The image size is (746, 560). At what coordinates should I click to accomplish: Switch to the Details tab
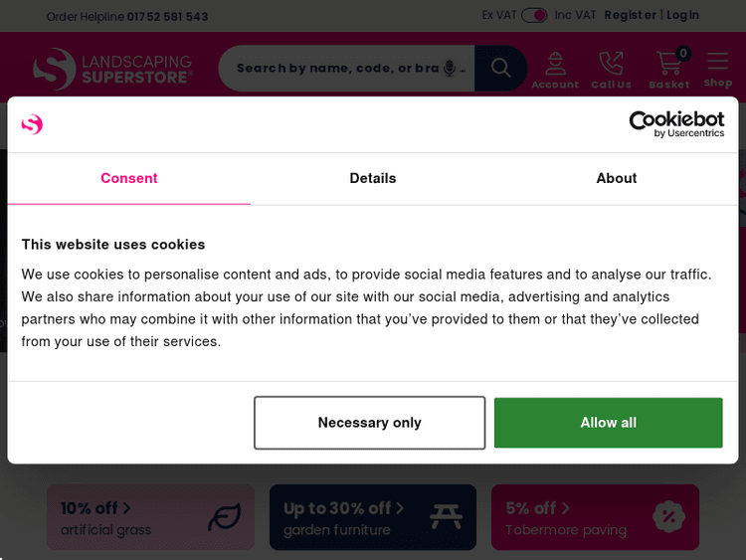pyautogui.click(x=373, y=178)
